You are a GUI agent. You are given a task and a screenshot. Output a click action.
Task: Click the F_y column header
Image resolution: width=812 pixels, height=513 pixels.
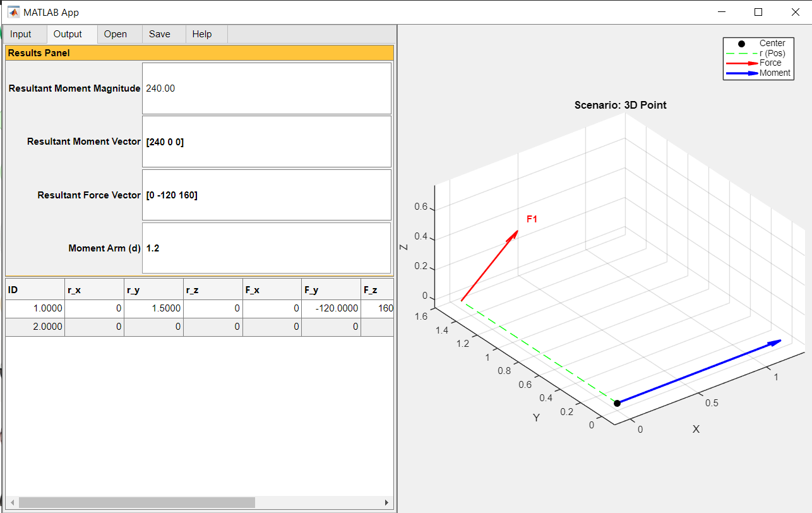click(331, 290)
